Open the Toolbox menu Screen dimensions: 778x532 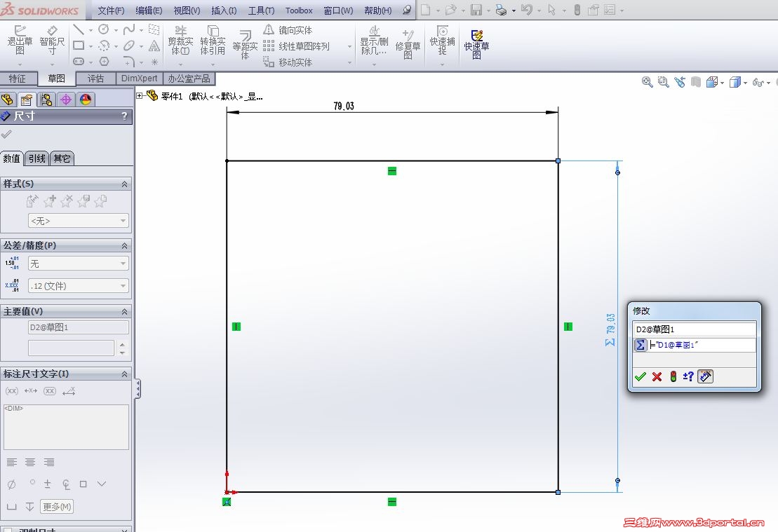(x=299, y=11)
